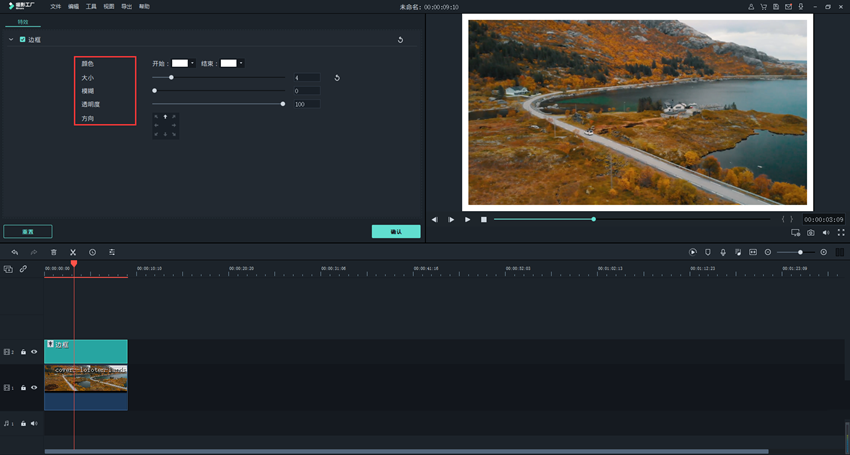Click the reset arrow on the 边框 header row
850x455 pixels.
tap(400, 40)
